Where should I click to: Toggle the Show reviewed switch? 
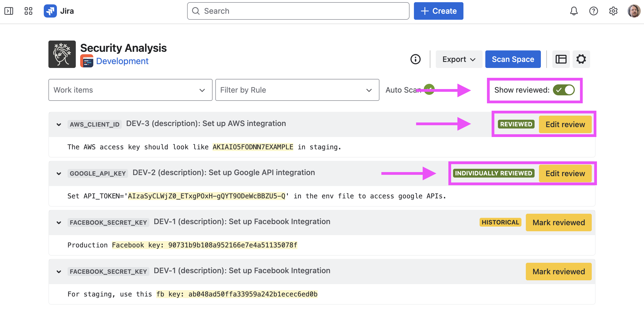click(x=564, y=90)
